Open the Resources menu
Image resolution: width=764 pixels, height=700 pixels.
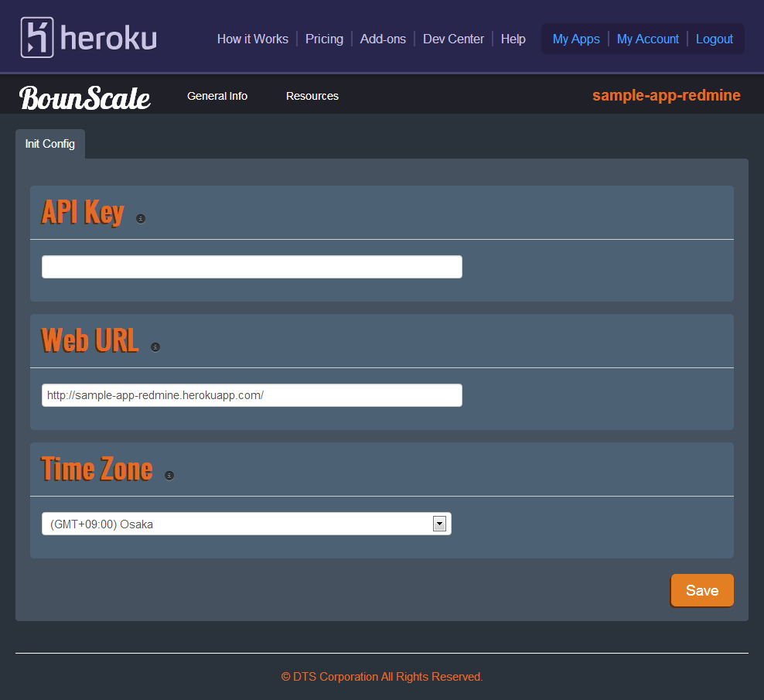(312, 96)
